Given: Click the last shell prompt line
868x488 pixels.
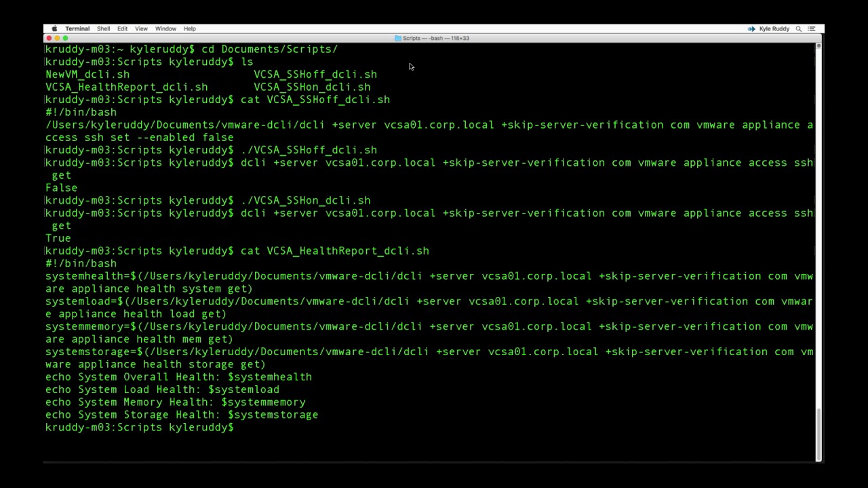Looking at the screenshot, I should [140, 428].
